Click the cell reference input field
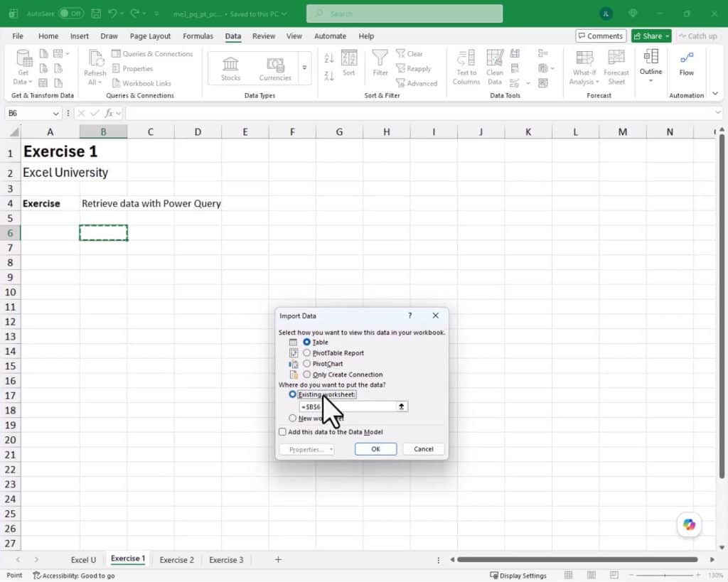 (x=347, y=406)
